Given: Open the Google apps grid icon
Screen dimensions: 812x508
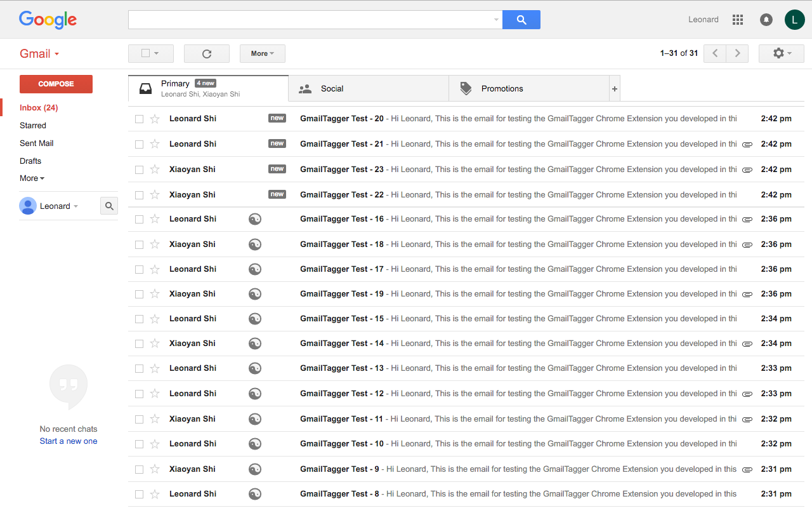Looking at the screenshot, I should [x=738, y=20].
